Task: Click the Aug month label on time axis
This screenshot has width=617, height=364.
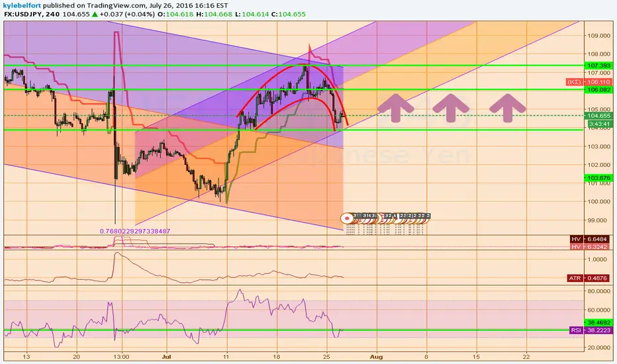Action: pyautogui.click(x=376, y=357)
